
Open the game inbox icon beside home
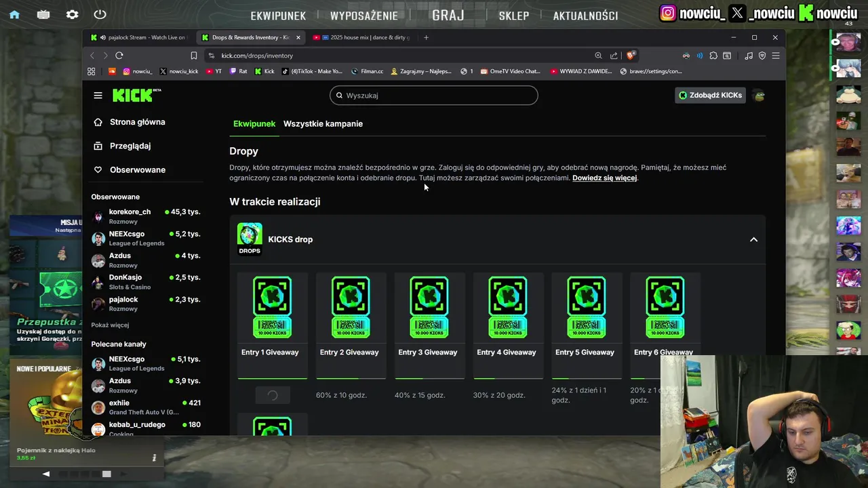pos(43,14)
